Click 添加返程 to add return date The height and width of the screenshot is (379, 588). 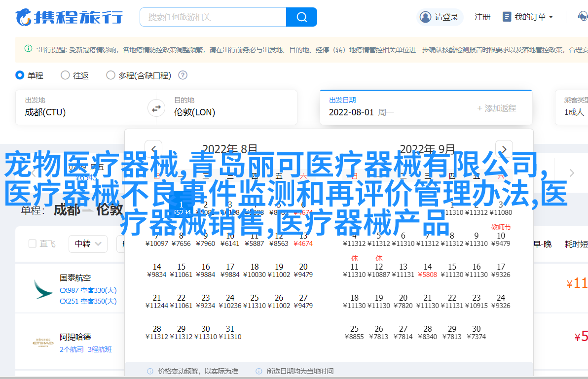pos(496,108)
